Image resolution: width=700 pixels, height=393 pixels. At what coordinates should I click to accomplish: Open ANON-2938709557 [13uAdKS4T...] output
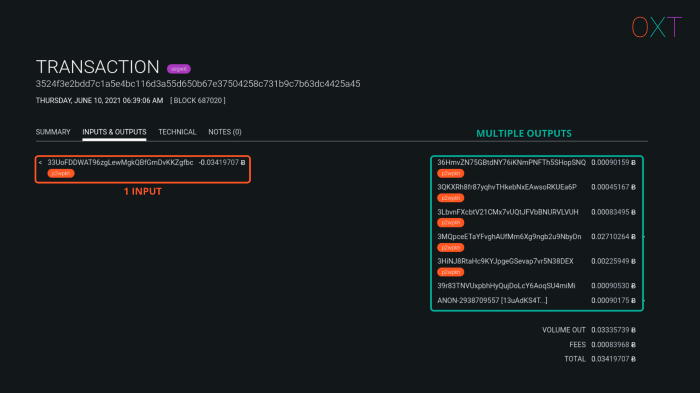(492, 301)
